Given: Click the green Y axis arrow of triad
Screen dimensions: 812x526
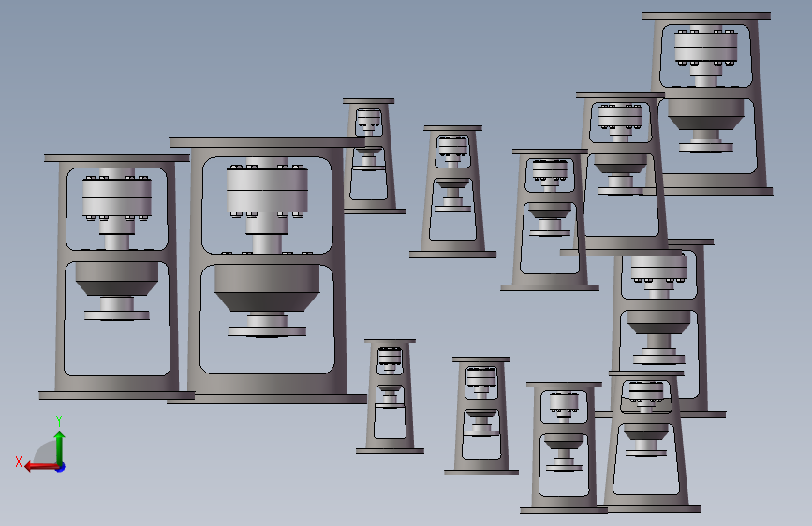Looking at the screenshot, I should [60, 447].
